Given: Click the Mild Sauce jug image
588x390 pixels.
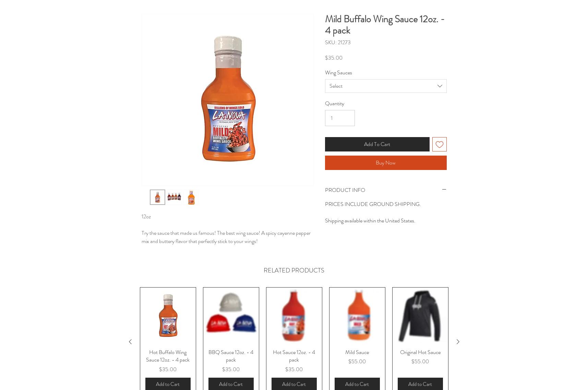Looking at the screenshot, I should point(357,316).
